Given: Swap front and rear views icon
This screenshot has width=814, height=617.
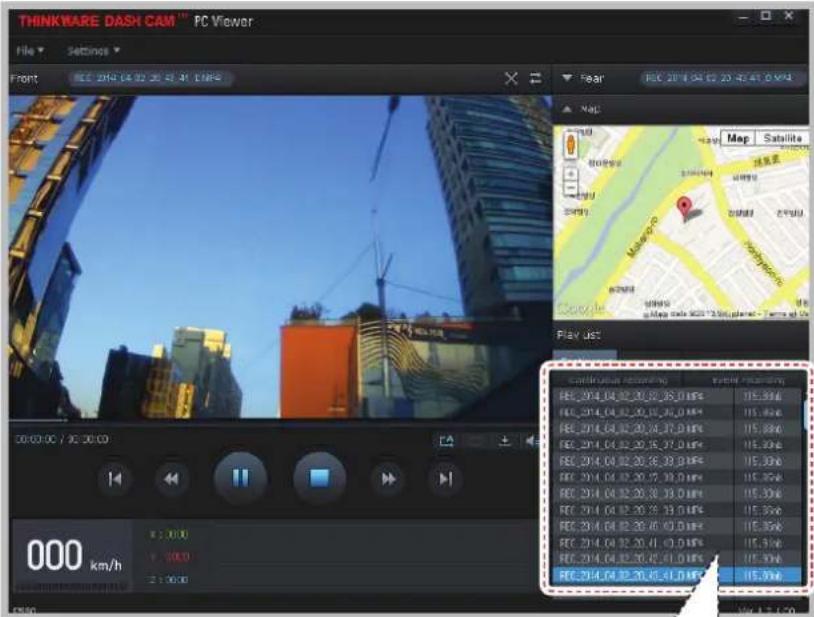Looking at the screenshot, I should [535, 78].
